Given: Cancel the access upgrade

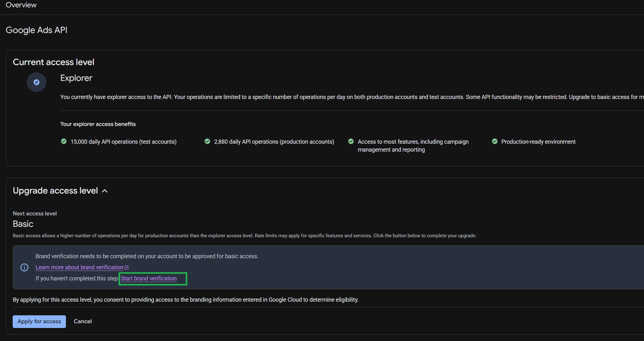Looking at the screenshot, I should [x=83, y=321].
